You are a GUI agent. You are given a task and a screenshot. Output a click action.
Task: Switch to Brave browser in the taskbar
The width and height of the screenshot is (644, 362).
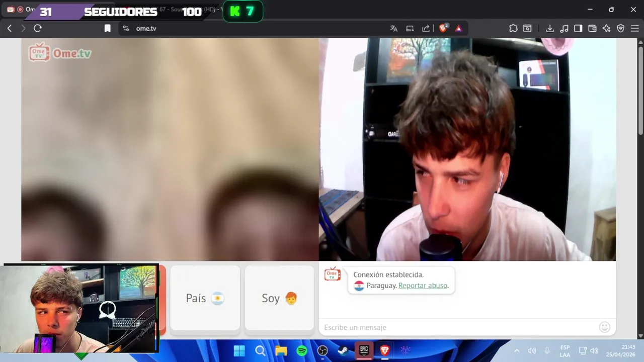[385, 350]
